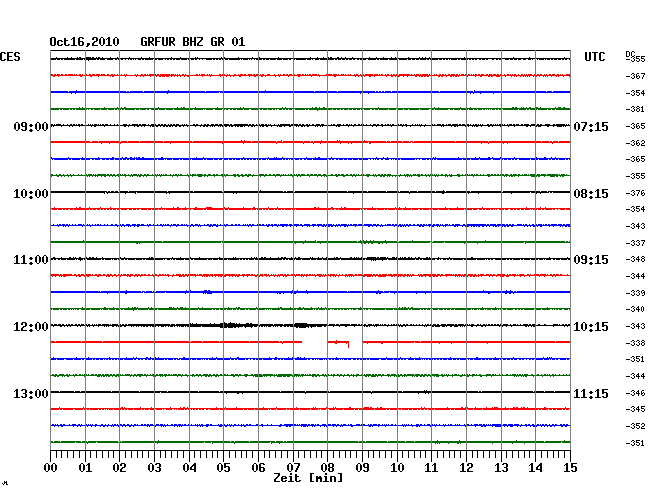Click the '04' minute tick label
650x494 pixels.
click(189, 467)
